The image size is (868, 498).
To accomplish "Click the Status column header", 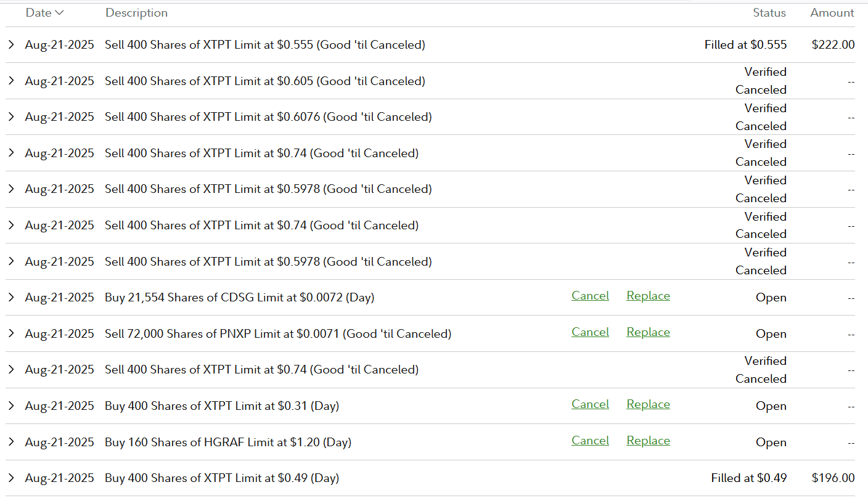I will (769, 13).
